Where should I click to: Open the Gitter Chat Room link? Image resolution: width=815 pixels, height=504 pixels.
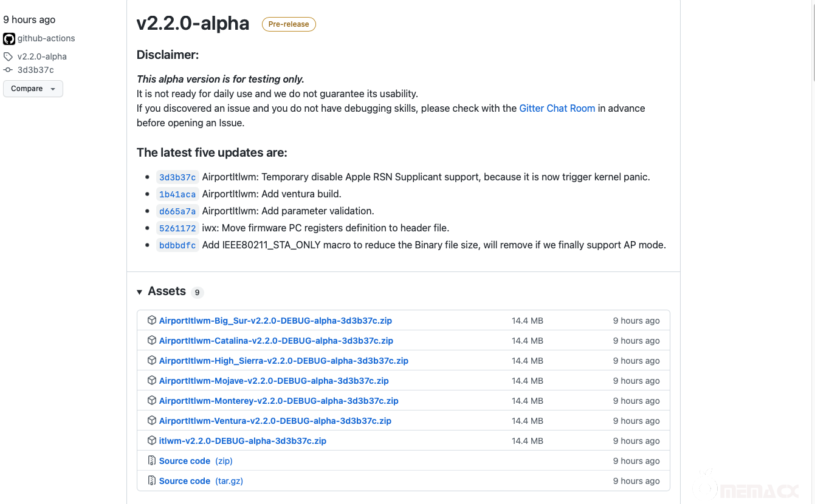coord(557,108)
